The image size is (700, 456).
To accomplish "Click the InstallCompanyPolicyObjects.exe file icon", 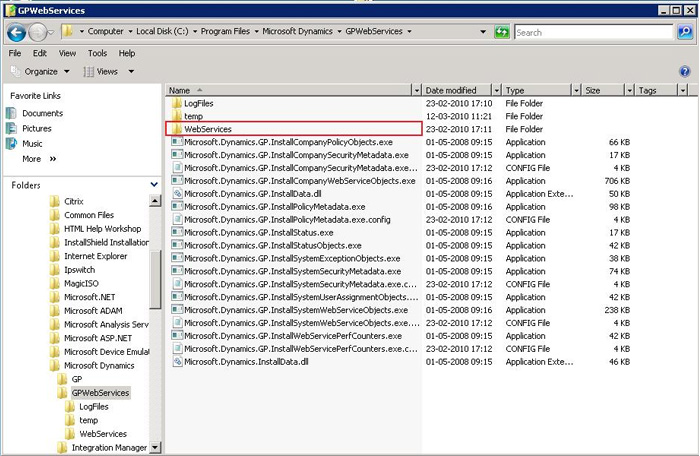I will tap(177, 142).
